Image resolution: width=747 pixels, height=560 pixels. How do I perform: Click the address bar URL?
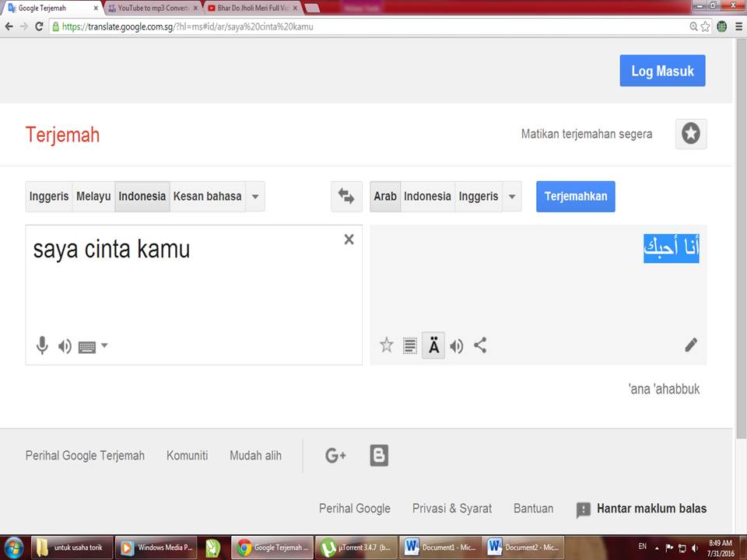click(188, 26)
